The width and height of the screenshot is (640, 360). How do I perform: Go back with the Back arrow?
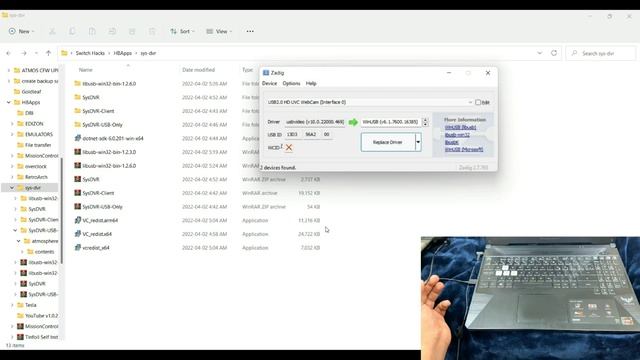[x=9, y=53]
